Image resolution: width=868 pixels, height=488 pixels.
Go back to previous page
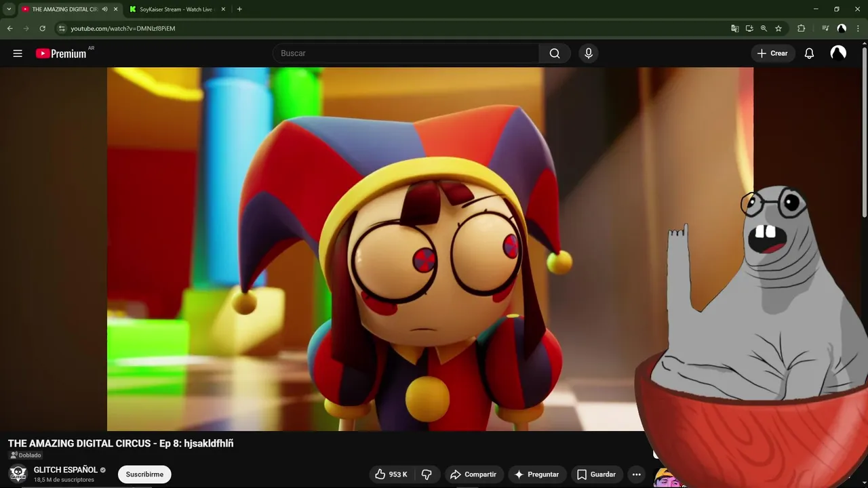coord(9,28)
